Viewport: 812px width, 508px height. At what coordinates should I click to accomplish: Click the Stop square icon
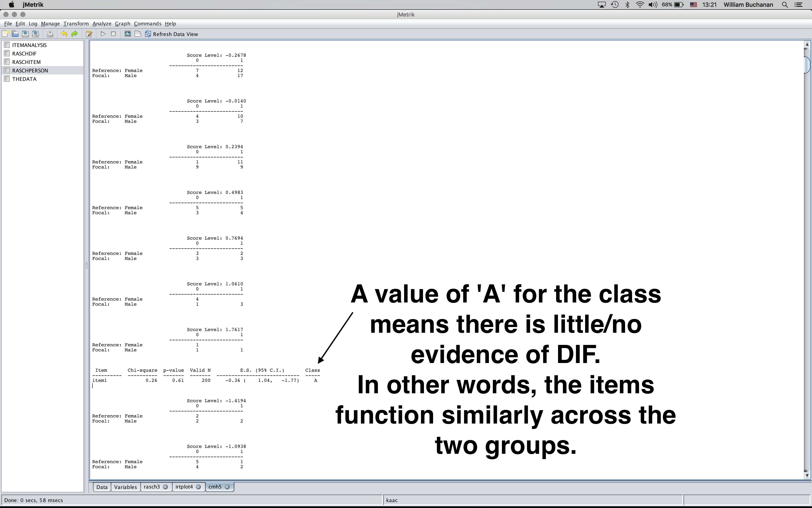tap(113, 34)
